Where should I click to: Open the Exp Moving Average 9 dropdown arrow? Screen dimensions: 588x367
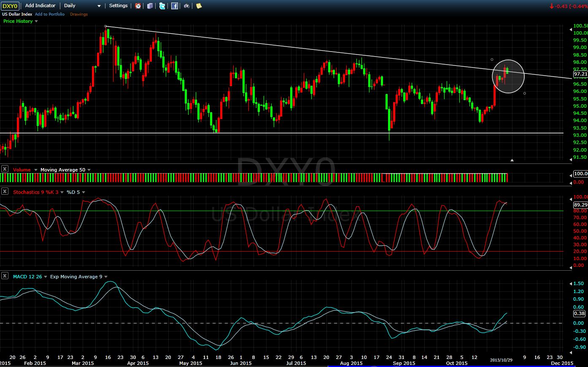(106, 277)
